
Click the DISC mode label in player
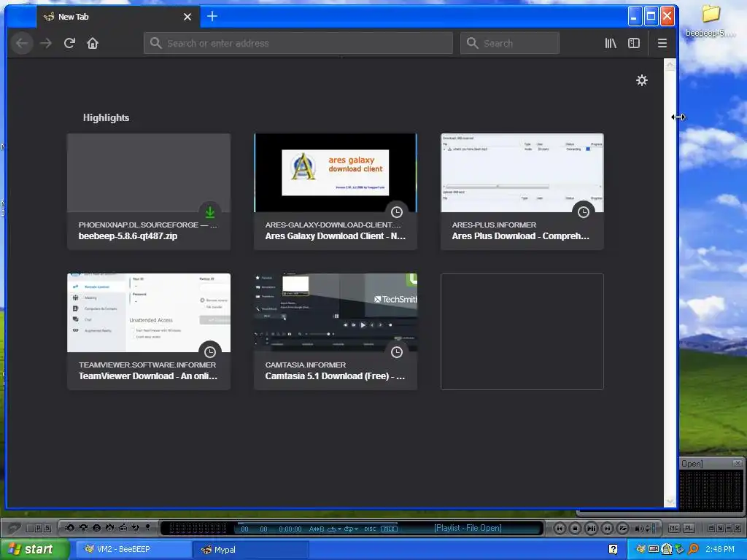tap(370, 529)
